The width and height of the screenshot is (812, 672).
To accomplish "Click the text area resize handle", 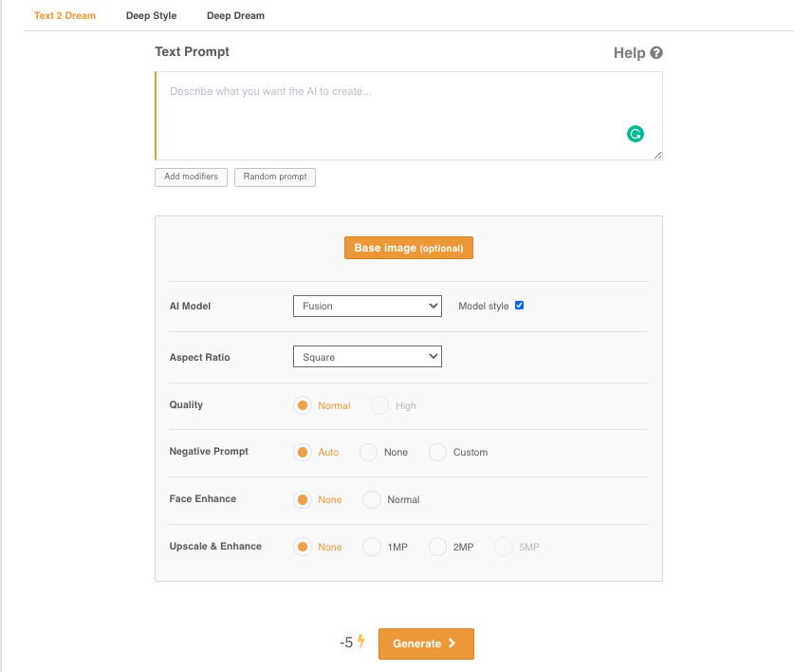I will (657, 155).
